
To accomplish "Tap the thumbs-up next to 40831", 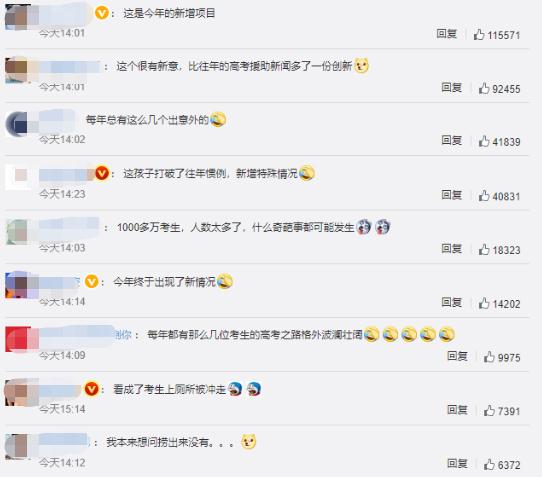I will point(484,196).
